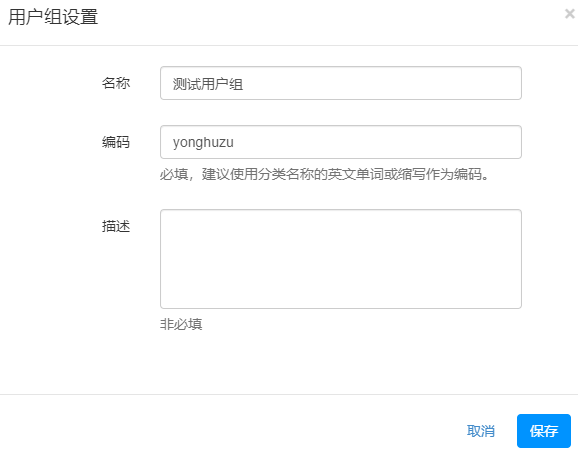Click the divider line under dialog title

(x=289, y=45)
